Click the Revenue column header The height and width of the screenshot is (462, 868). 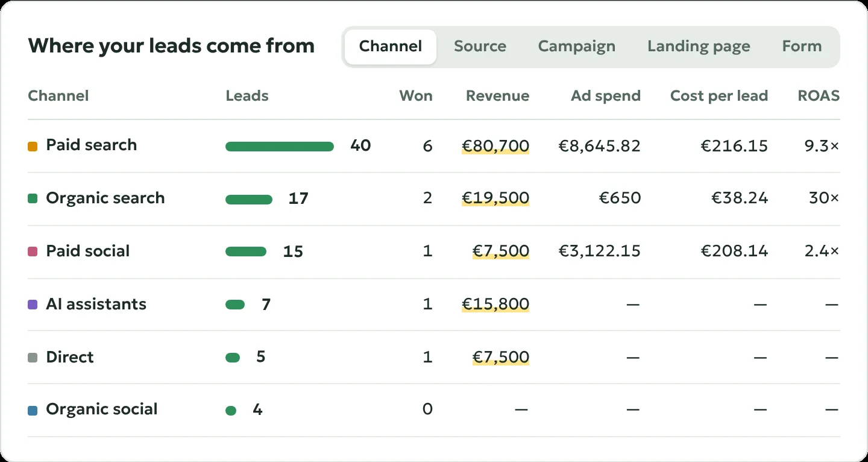click(x=498, y=96)
